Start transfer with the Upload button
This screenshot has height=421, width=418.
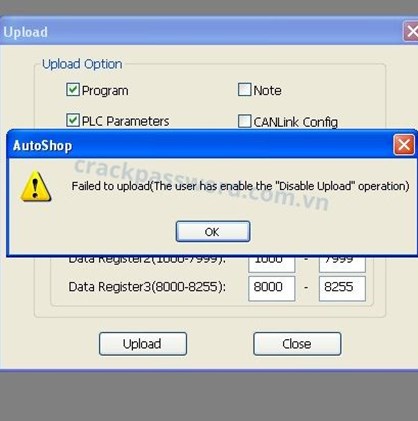point(143,344)
